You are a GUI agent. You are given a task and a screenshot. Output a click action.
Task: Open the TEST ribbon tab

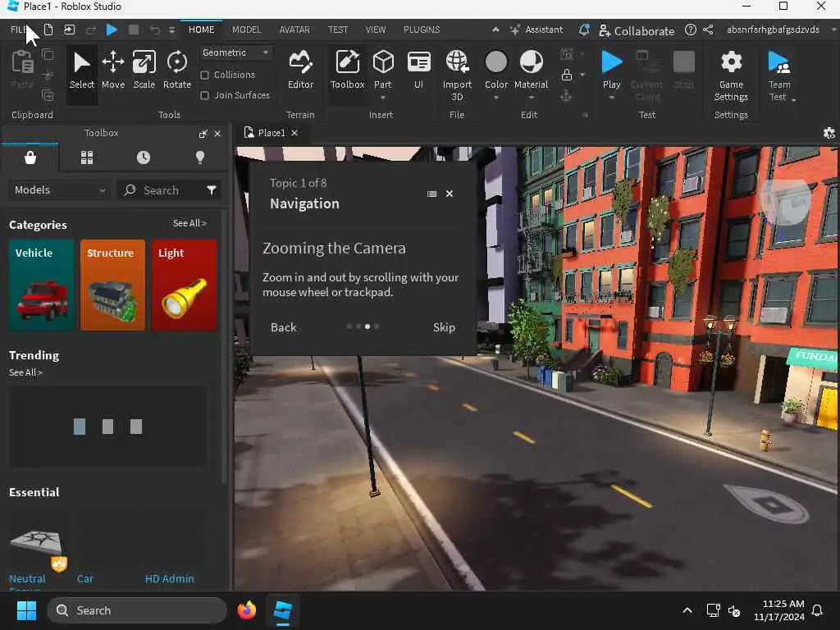(338, 30)
